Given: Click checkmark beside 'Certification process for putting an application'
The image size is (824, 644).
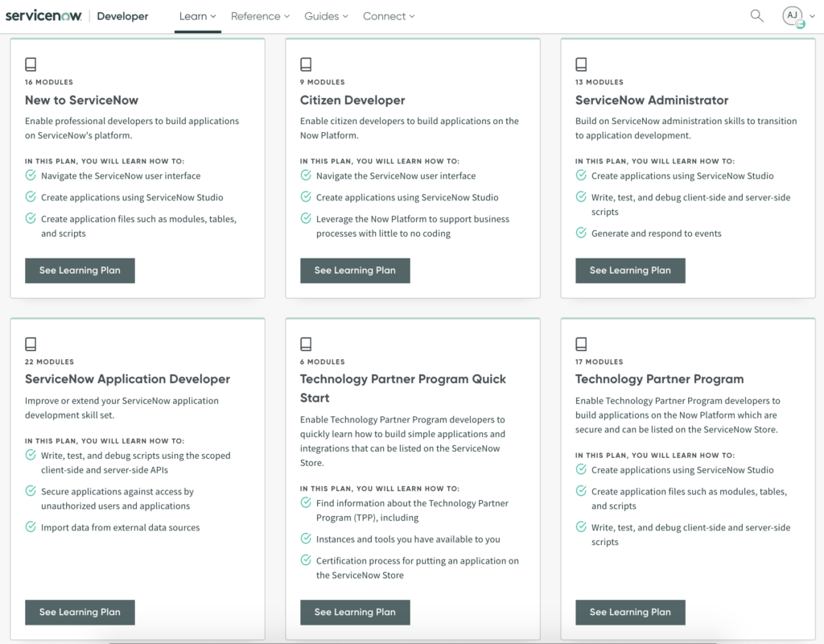Looking at the screenshot, I should 306,560.
